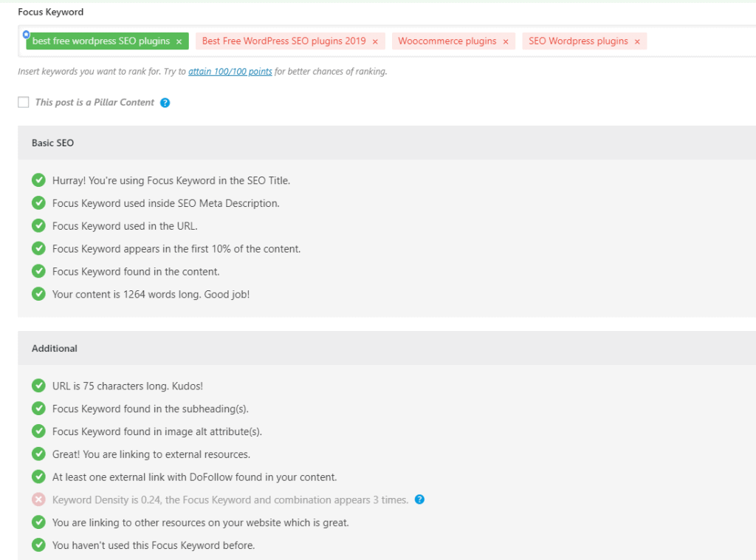The width and height of the screenshot is (756, 560).
Task: Open help icon beside Keyword Density message
Action: coord(419,499)
